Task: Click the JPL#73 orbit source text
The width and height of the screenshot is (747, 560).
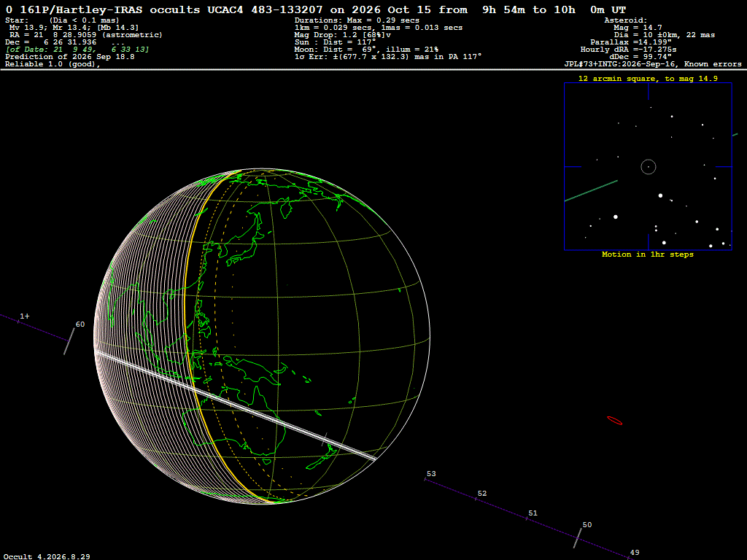Action: point(653,64)
